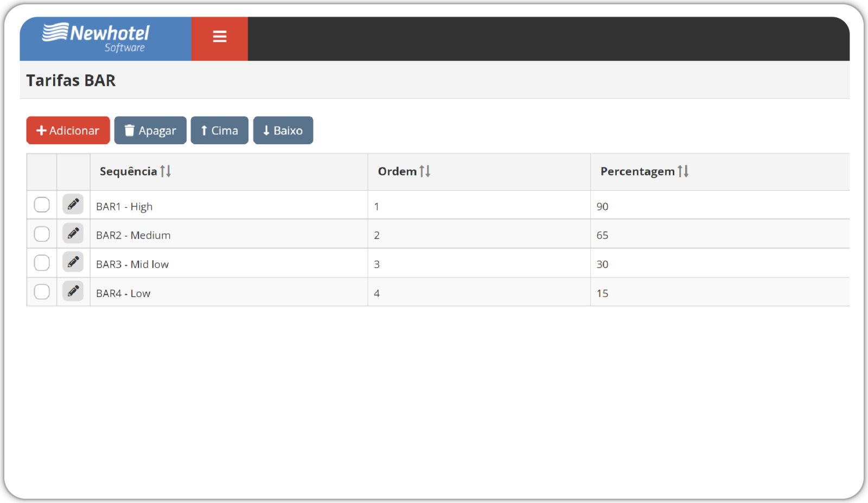
Task: Edit BAR1 - High with pencil icon
Action: 73,204
